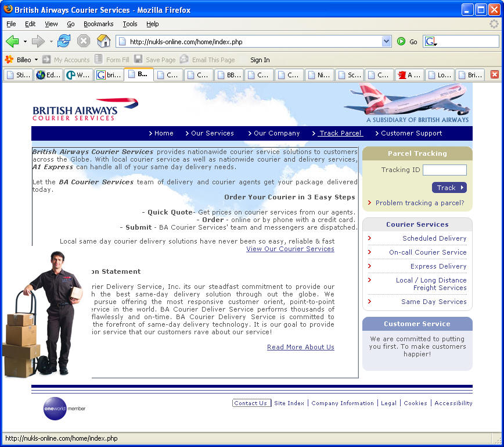Image resolution: width=504 pixels, height=447 pixels.
Task: Click the Firefox throbber activity icon
Action: click(x=494, y=24)
